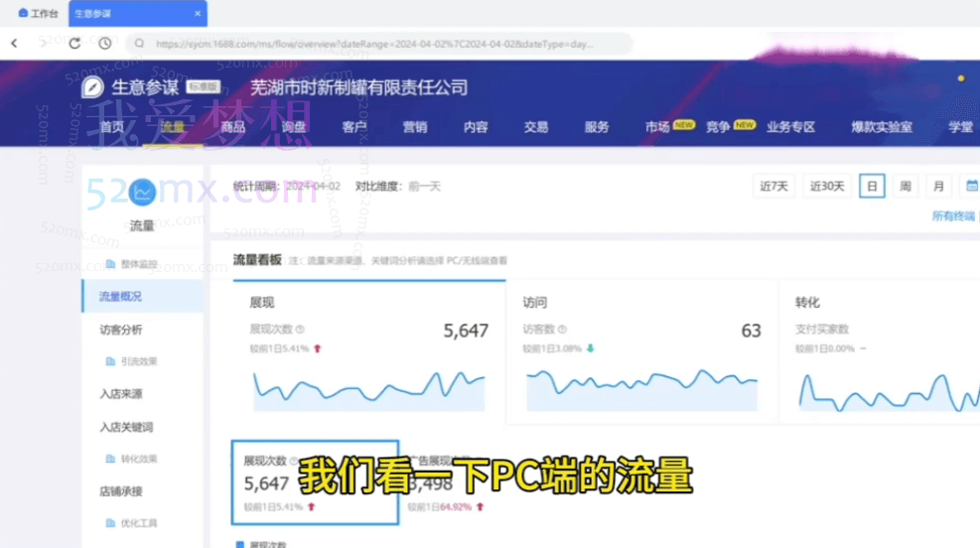Image resolution: width=980 pixels, height=548 pixels.
Task: Click the 整体监控 folder icon
Action: pyautogui.click(x=110, y=264)
